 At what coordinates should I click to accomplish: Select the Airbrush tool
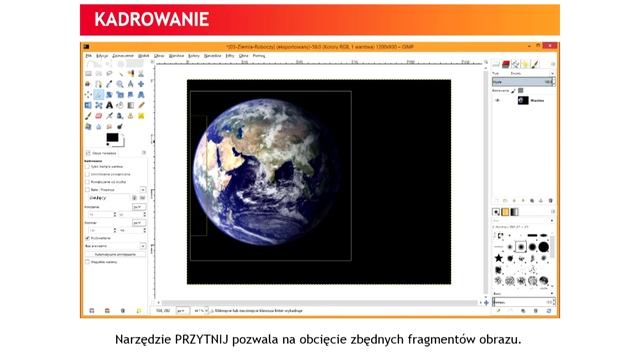pos(109,116)
